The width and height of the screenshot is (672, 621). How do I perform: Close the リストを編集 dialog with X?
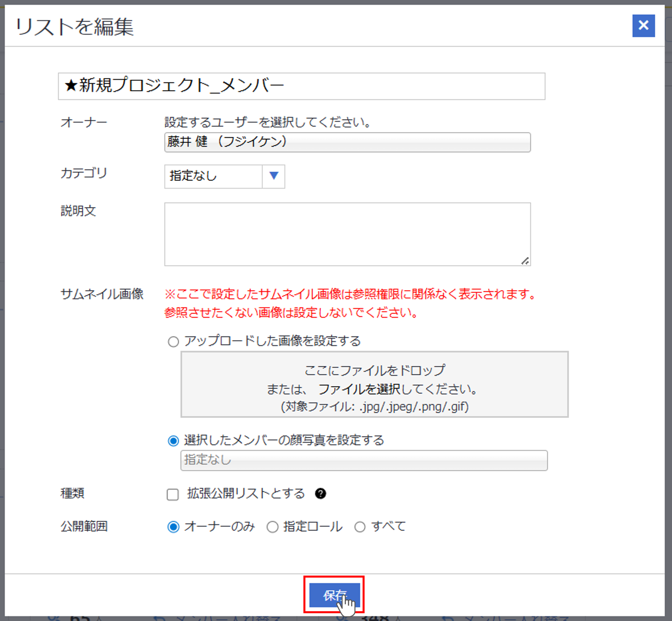click(643, 26)
